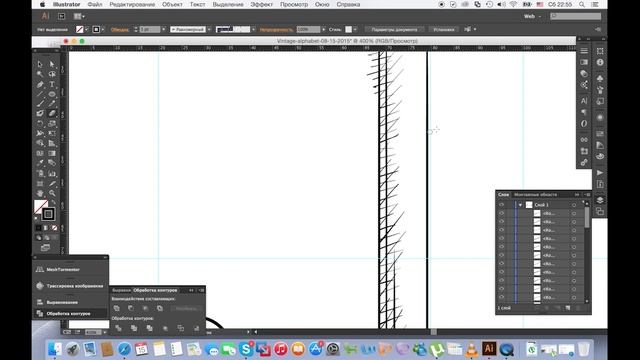Select the Pen tool
Viewport: 640px width, 360px height.
tap(40, 84)
